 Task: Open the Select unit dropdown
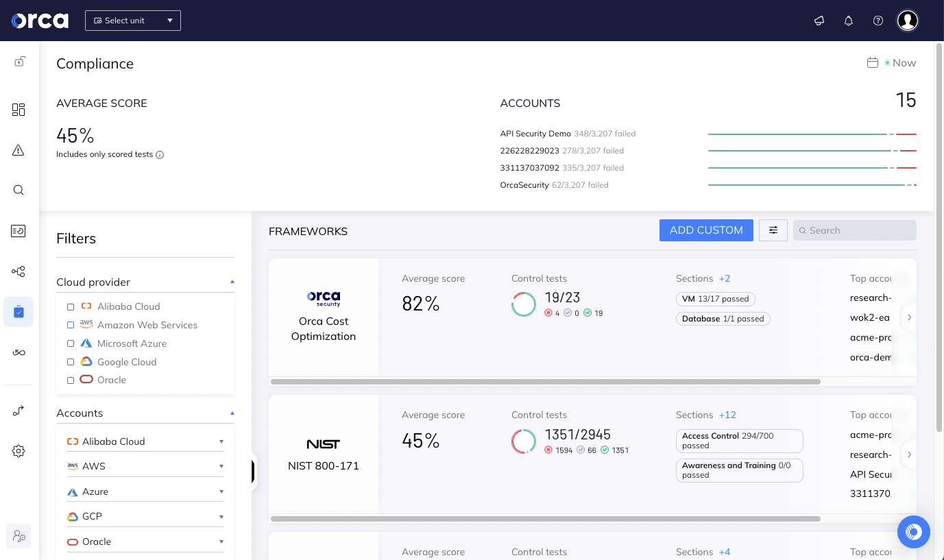132,21
